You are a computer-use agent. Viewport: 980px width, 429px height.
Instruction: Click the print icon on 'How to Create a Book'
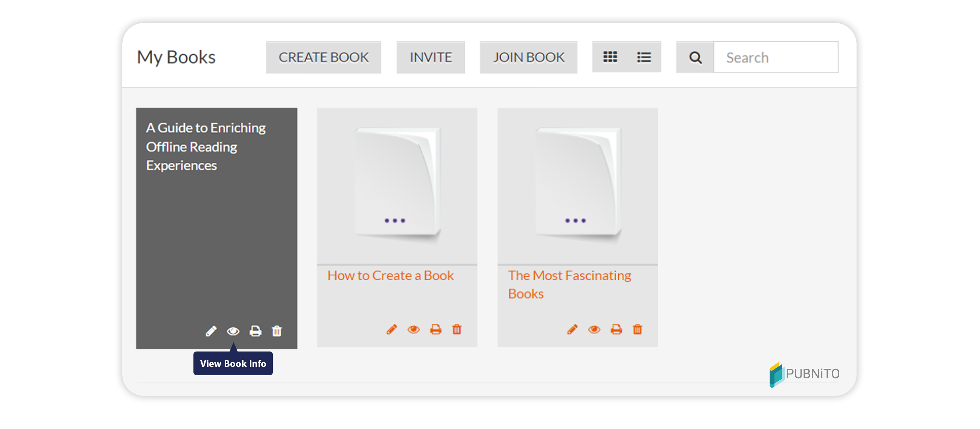point(436,330)
